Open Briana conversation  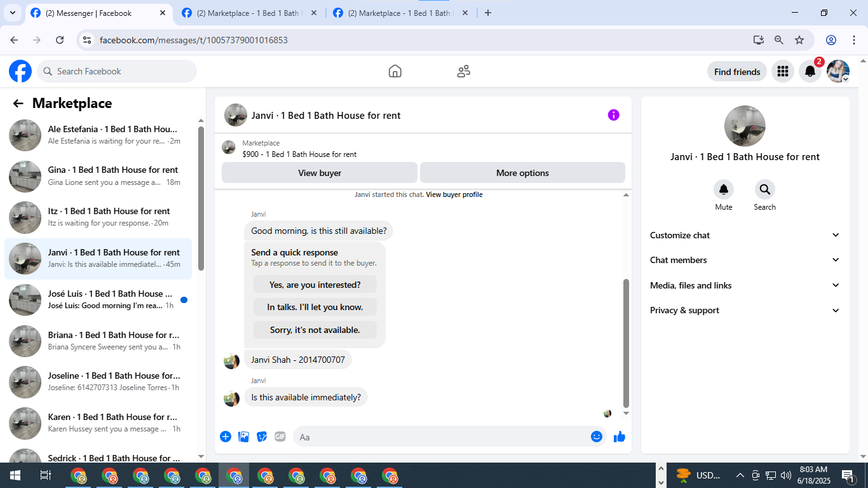(98, 341)
